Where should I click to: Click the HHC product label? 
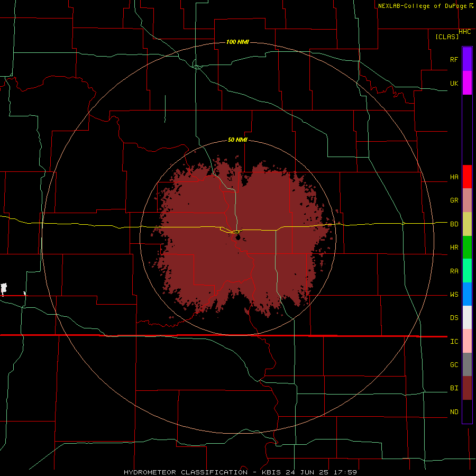click(464, 32)
